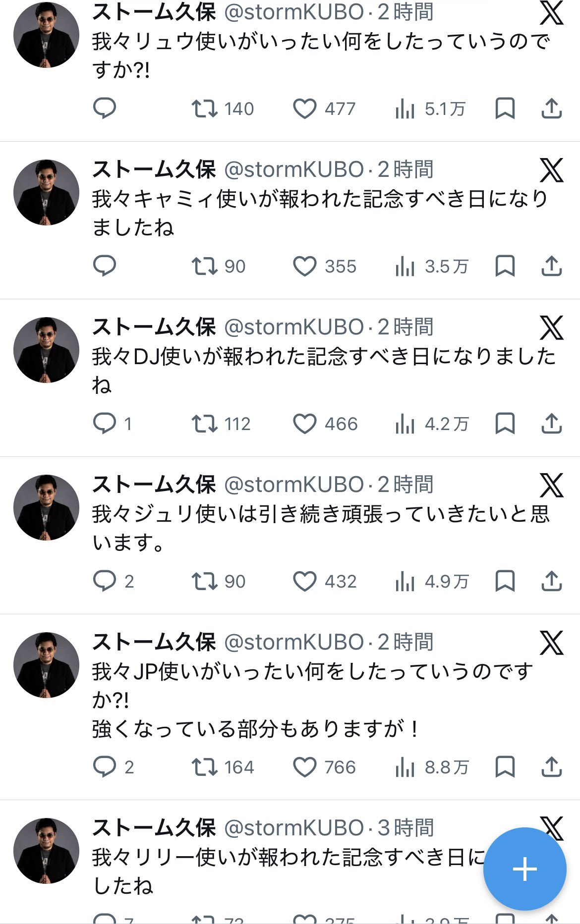View analytics for the 3.5万 views tweet
Viewport: 580px width, 924px height.
click(405, 266)
